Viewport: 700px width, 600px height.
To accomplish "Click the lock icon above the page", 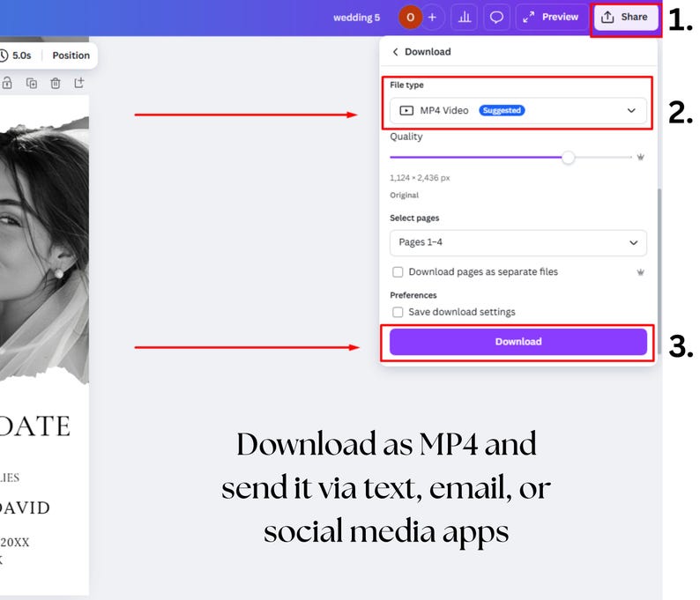I will [x=7, y=83].
